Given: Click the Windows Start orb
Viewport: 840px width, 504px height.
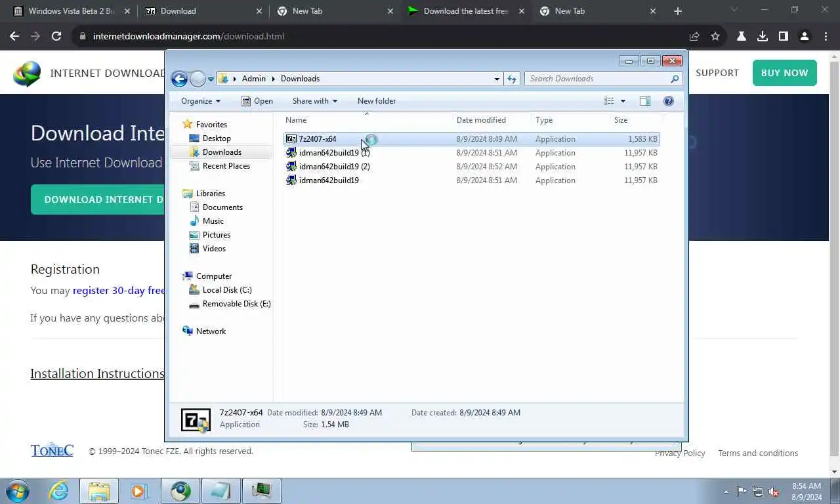Looking at the screenshot, I should tap(18, 491).
